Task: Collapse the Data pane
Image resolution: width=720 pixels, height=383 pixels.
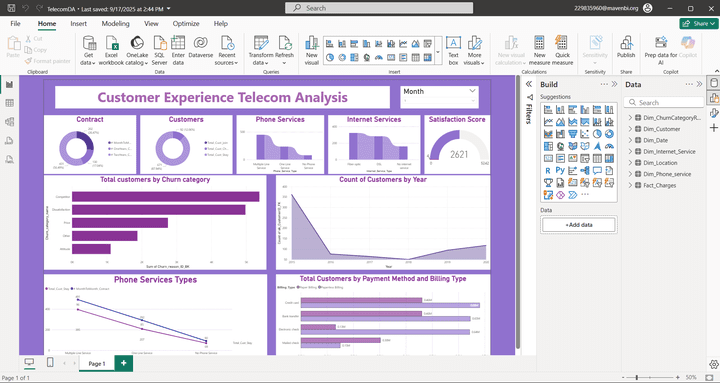Action: point(699,84)
